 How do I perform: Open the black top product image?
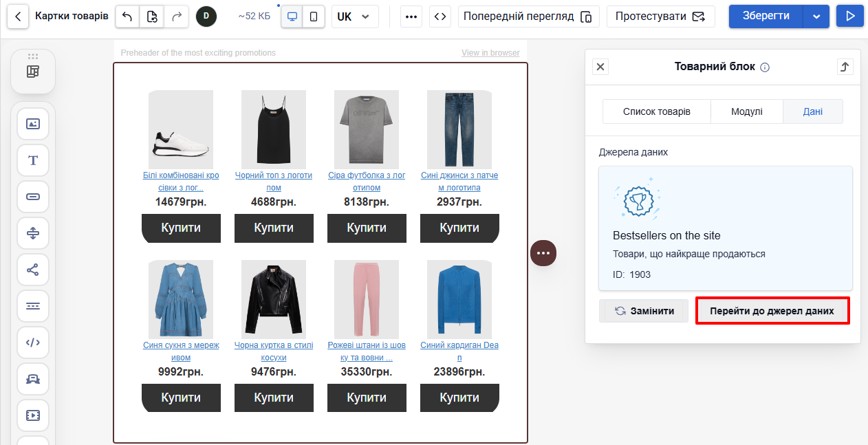pyautogui.click(x=274, y=129)
